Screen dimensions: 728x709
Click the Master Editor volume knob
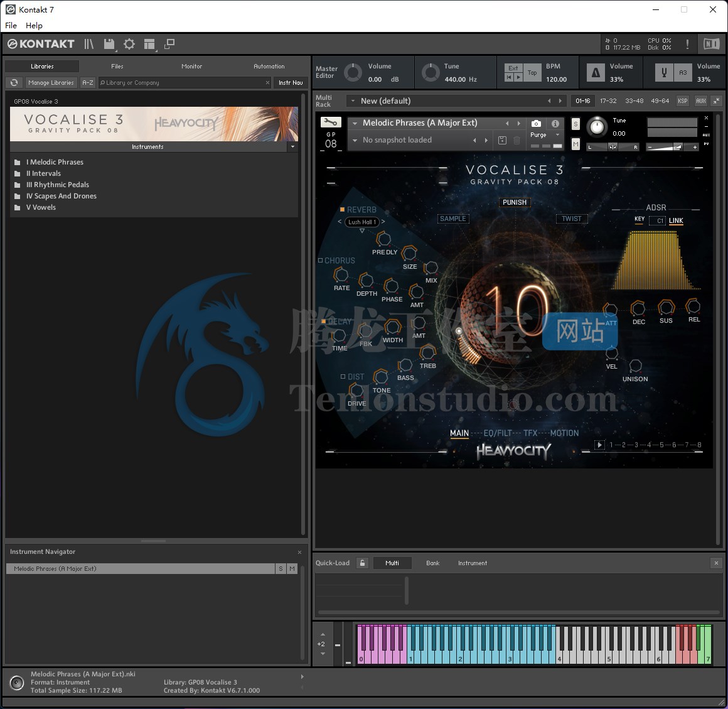[x=353, y=72]
